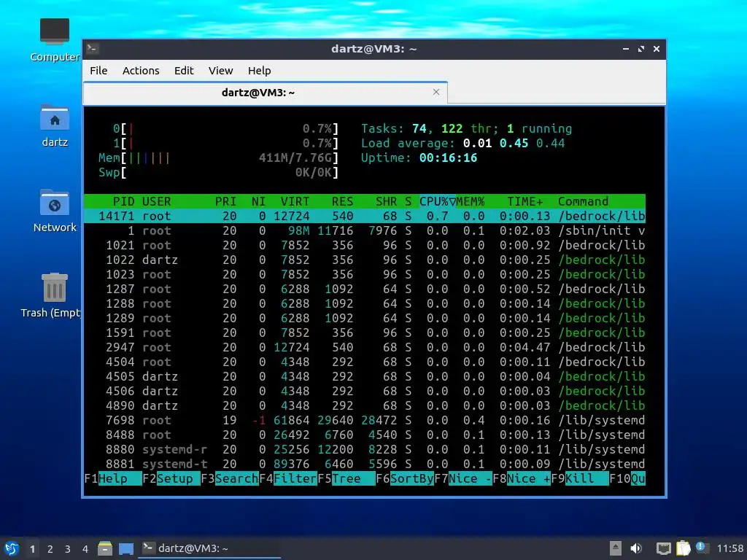
Task: Open the file manager icon in taskbar
Action: (x=105, y=548)
